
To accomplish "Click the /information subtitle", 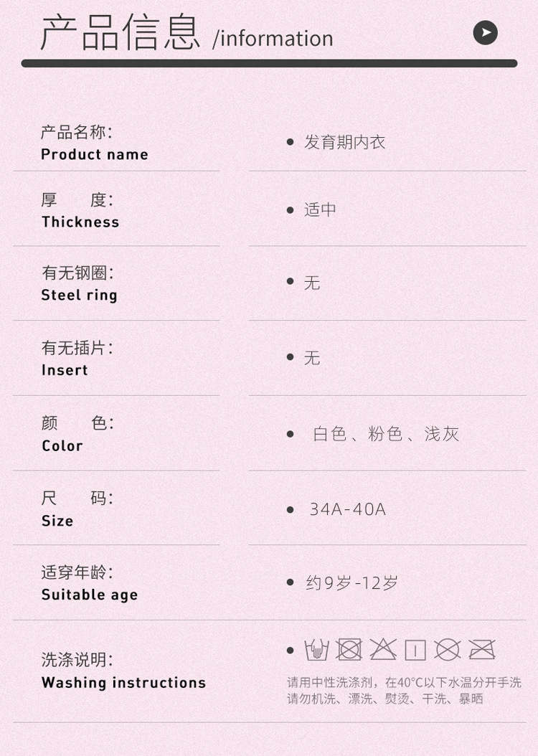I will [273, 38].
